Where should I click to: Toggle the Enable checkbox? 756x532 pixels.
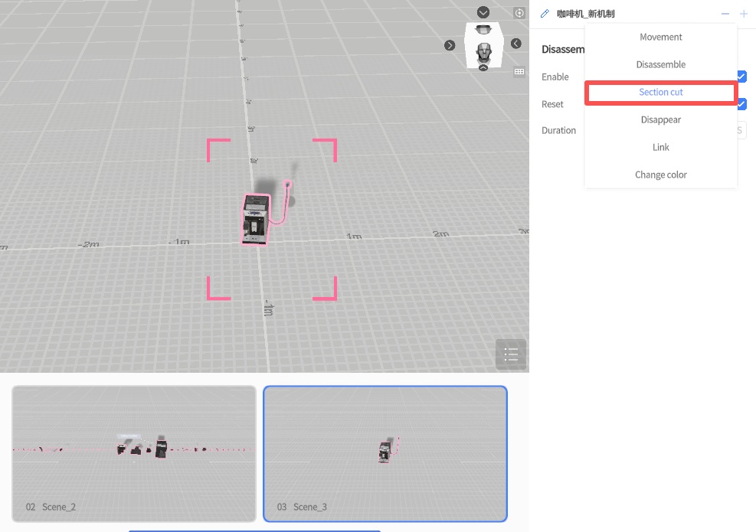tap(741, 77)
